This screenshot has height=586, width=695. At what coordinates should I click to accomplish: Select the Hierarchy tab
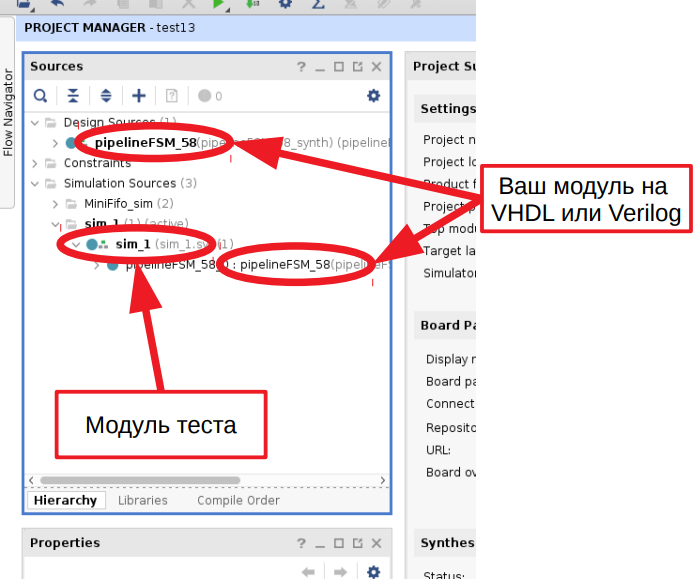[65, 500]
